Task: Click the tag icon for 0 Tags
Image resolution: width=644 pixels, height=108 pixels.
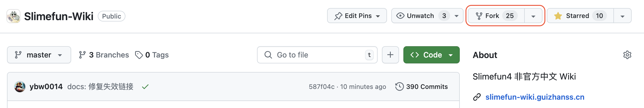Action: 139,55
